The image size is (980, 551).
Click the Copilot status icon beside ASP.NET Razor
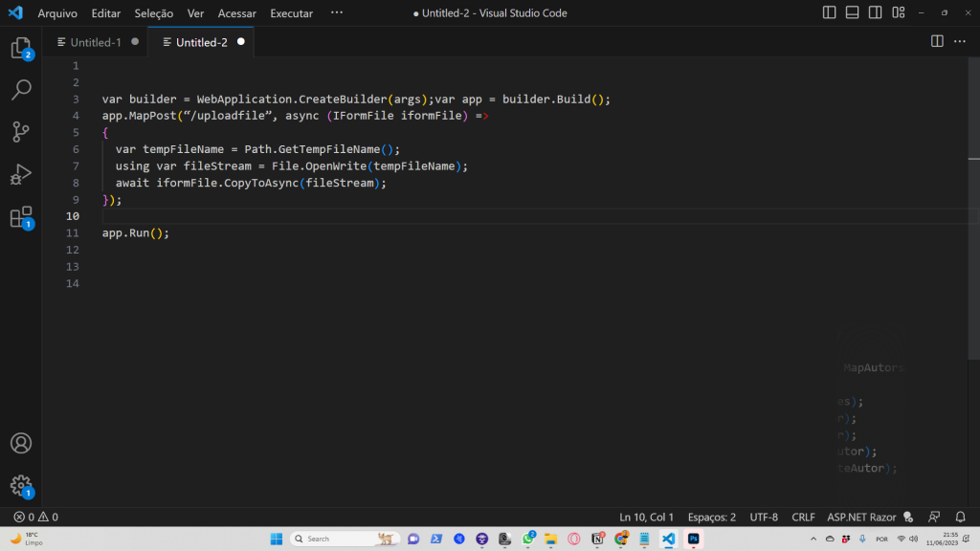point(908,517)
